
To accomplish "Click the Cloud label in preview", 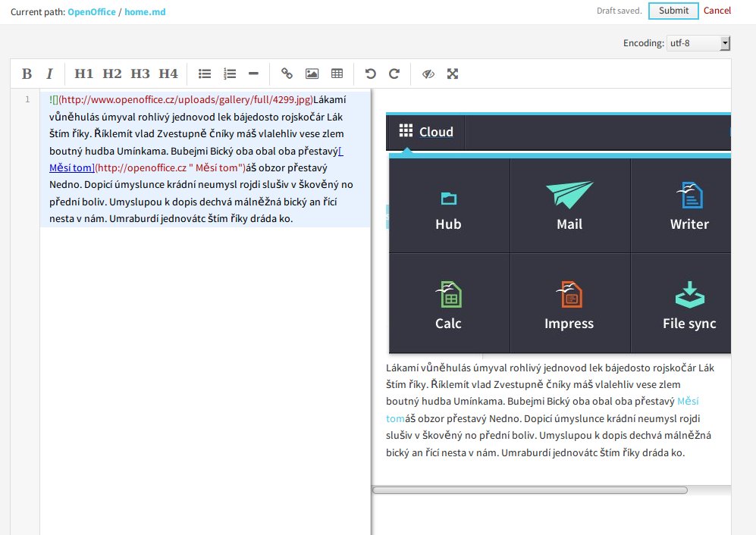I will pos(436,132).
